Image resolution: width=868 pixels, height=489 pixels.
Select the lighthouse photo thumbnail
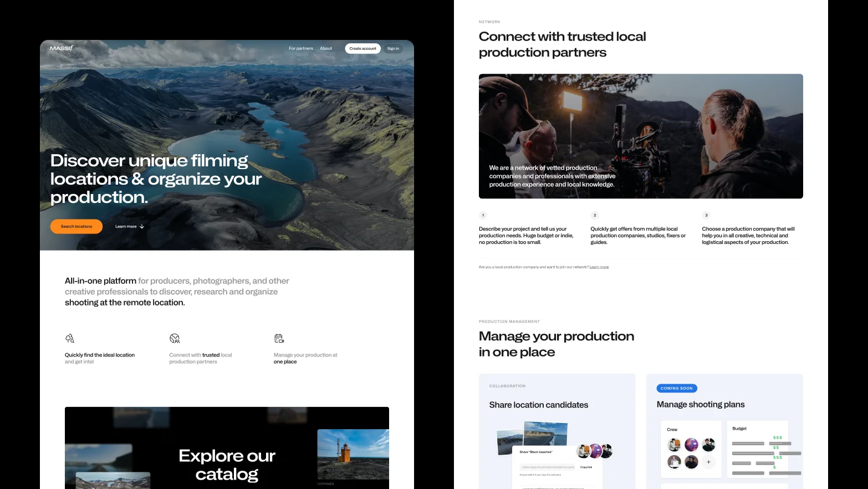[353, 454]
